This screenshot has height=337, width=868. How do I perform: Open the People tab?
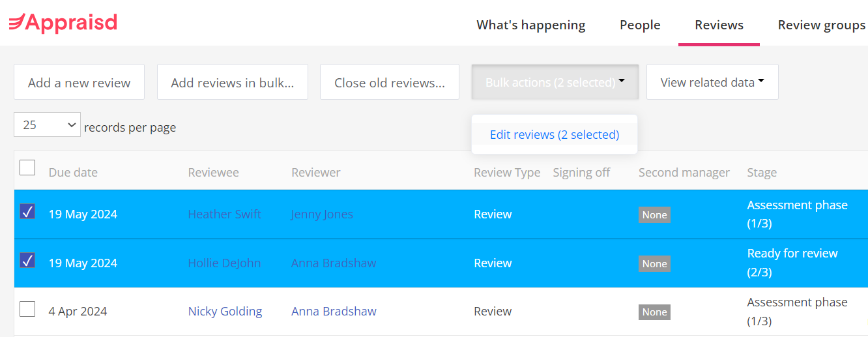pos(640,25)
